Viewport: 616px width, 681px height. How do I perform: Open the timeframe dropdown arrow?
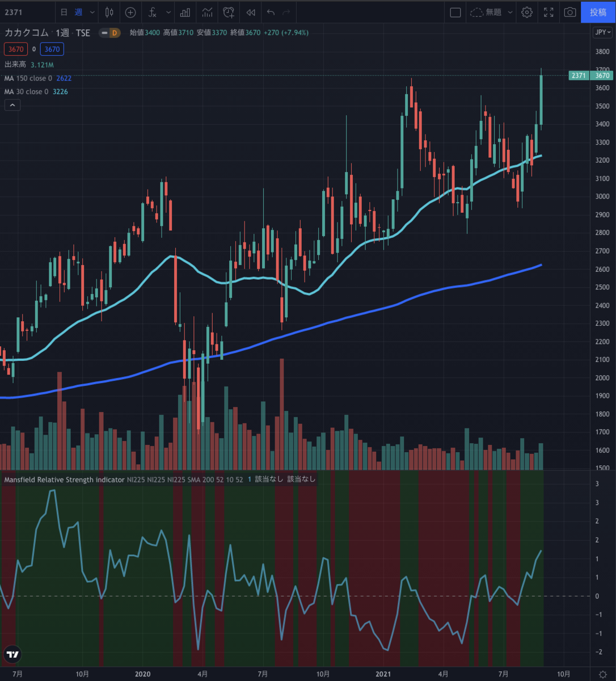[92, 12]
